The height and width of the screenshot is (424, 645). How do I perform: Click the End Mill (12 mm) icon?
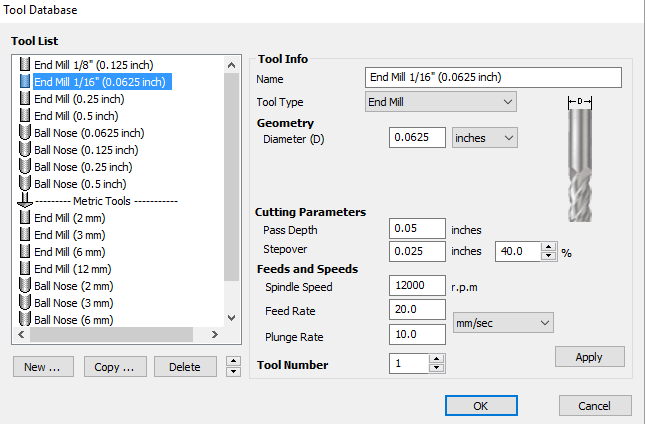coord(26,268)
